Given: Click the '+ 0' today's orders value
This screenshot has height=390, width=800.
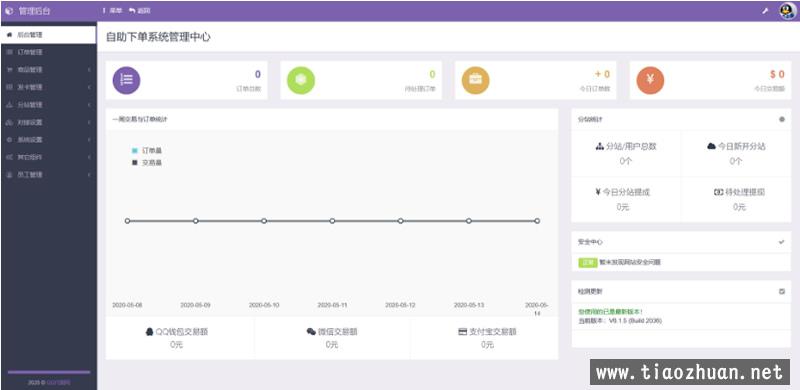Looking at the screenshot, I should [602, 75].
